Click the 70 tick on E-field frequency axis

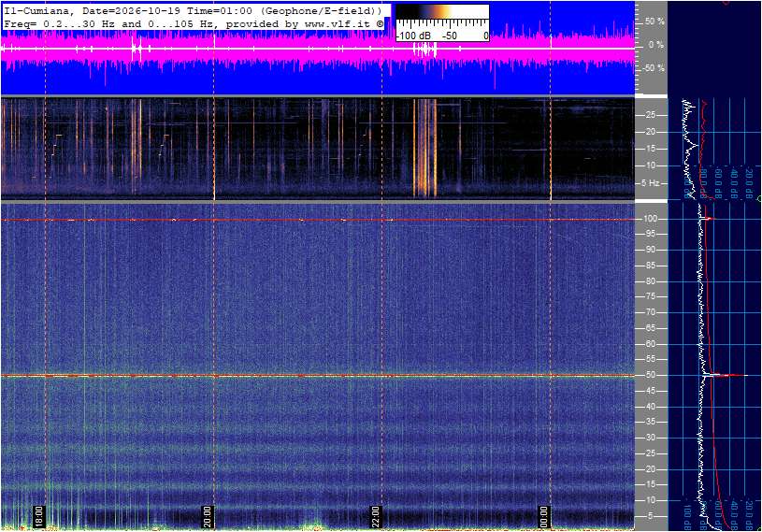point(650,312)
